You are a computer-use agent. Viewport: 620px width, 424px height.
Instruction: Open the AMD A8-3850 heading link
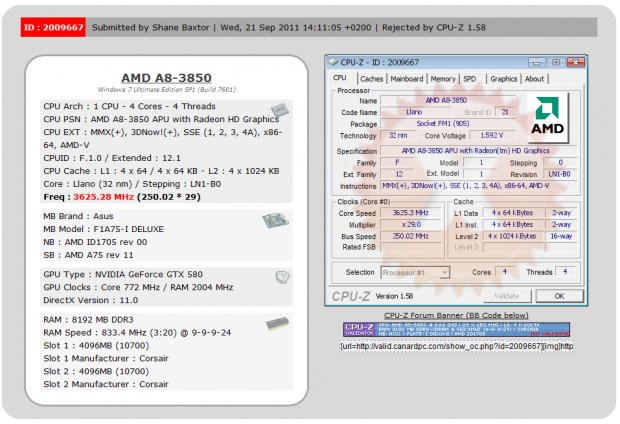(166, 78)
